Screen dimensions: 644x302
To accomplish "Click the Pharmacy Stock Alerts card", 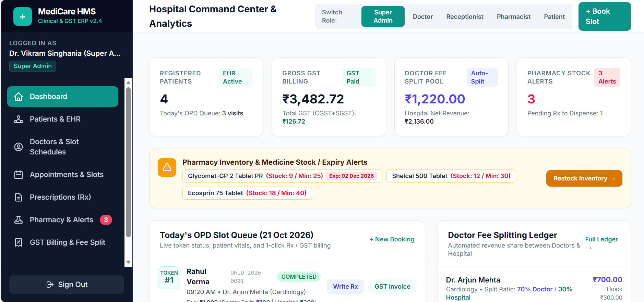I will pos(574,97).
